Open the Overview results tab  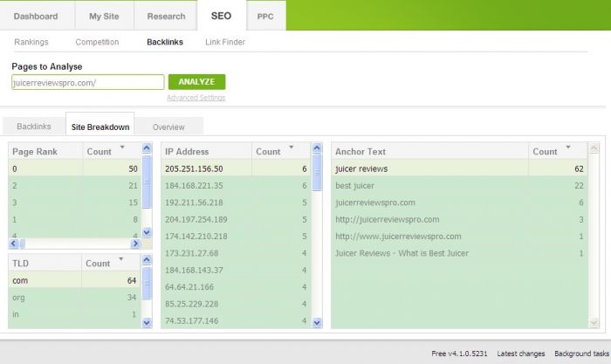[168, 127]
